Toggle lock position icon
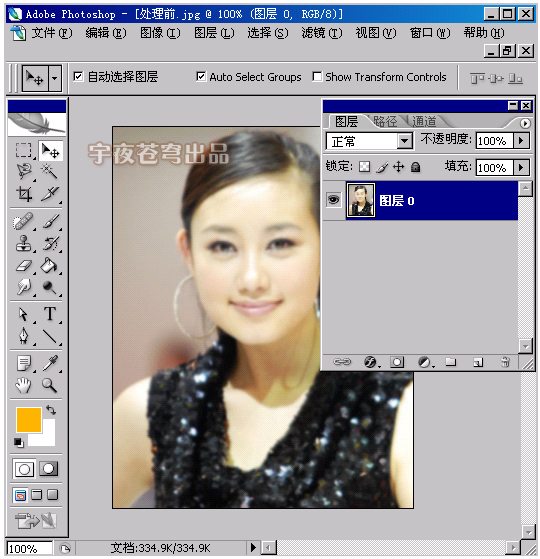540x559 pixels. [x=398, y=167]
